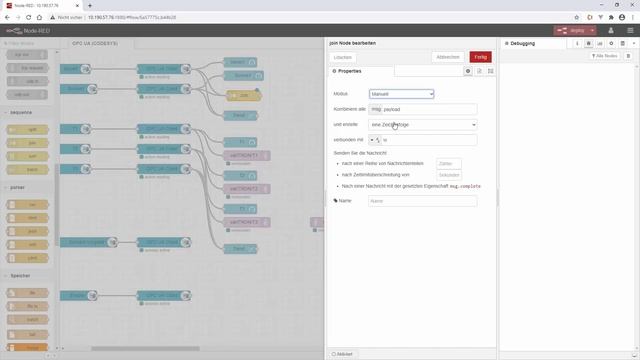Select the Properties tab label in edit tray
The image size is (640, 360).
tap(349, 71)
